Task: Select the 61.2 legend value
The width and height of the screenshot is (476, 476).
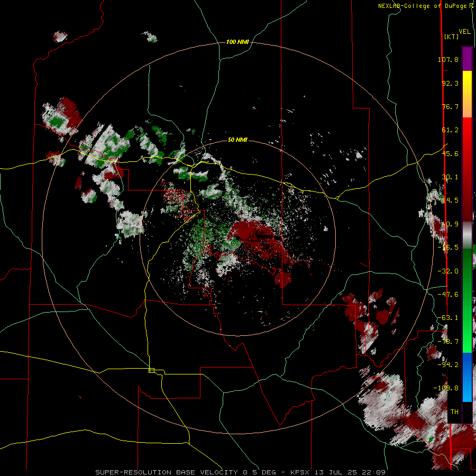Action: (450, 130)
